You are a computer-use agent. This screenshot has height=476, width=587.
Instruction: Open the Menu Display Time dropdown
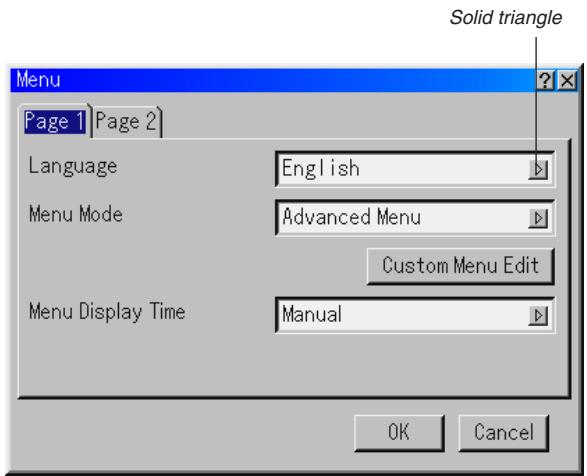point(415,315)
